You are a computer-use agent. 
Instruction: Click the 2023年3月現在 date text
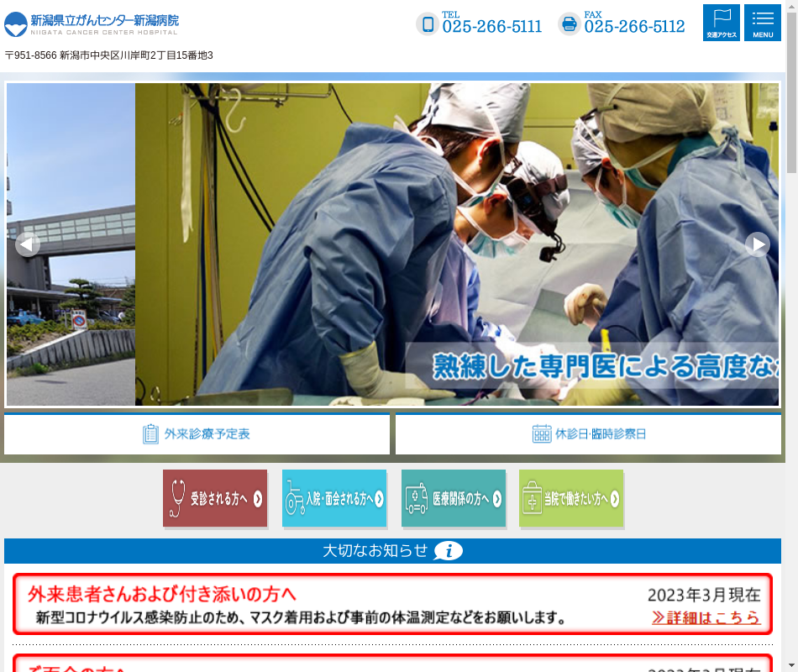pyautogui.click(x=704, y=595)
